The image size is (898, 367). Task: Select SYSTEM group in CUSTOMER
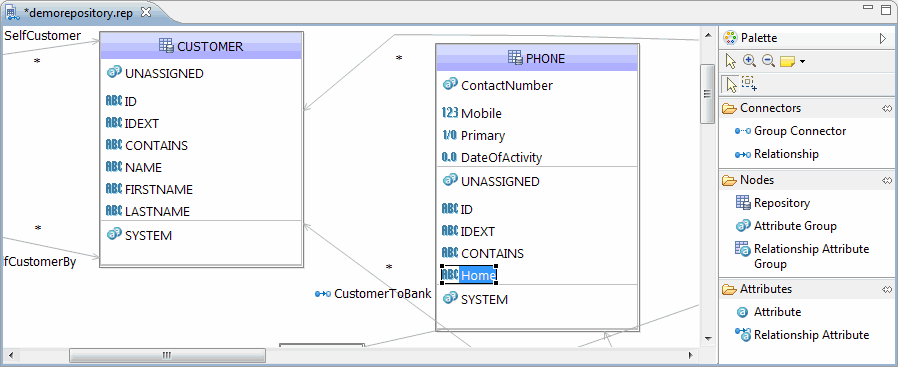click(139, 235)
